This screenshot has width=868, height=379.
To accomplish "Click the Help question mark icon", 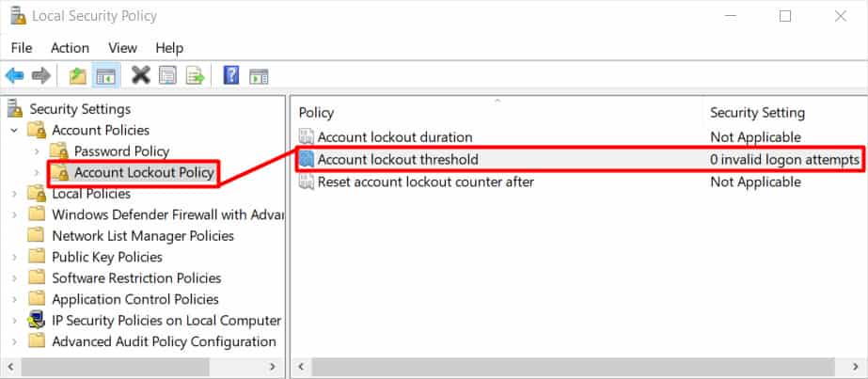I will pyautogui.click(x=230, y=75).
